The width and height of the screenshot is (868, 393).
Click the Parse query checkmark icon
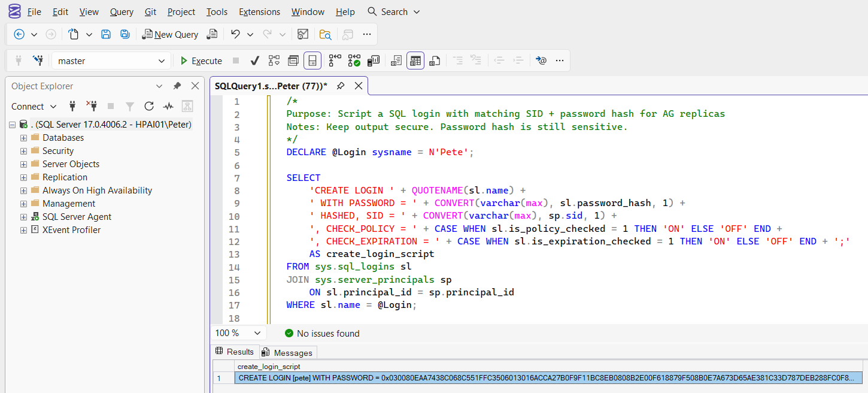click(254, 61)
